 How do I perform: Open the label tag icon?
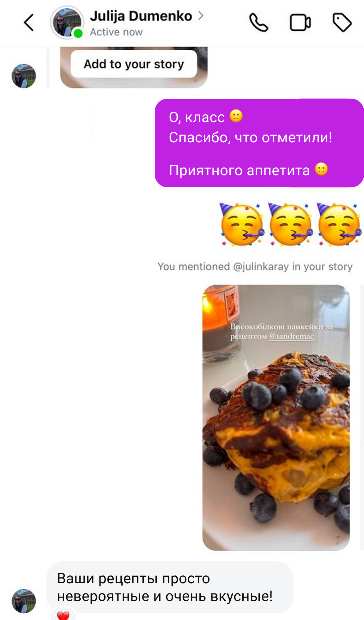pyautogui.click(x=342, y=22)
